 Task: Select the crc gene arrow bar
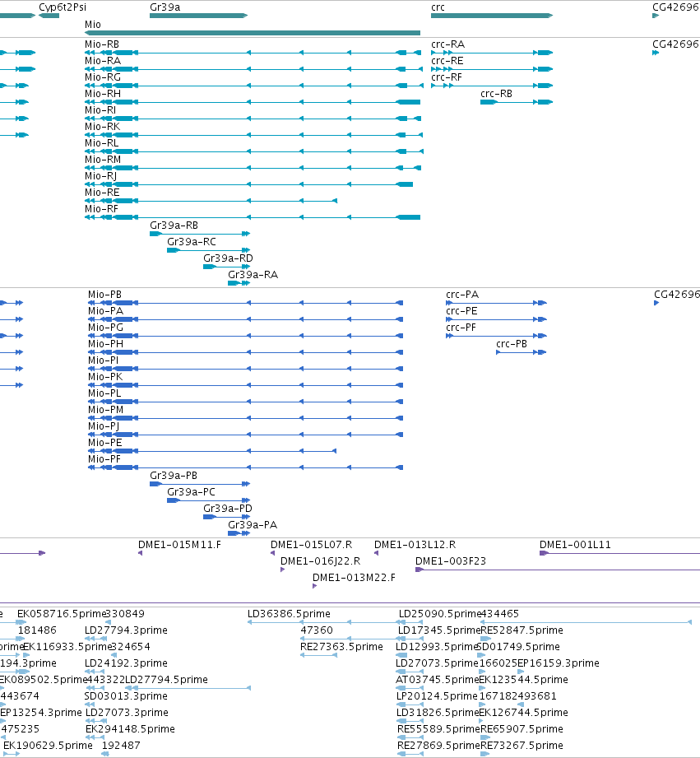492,16
